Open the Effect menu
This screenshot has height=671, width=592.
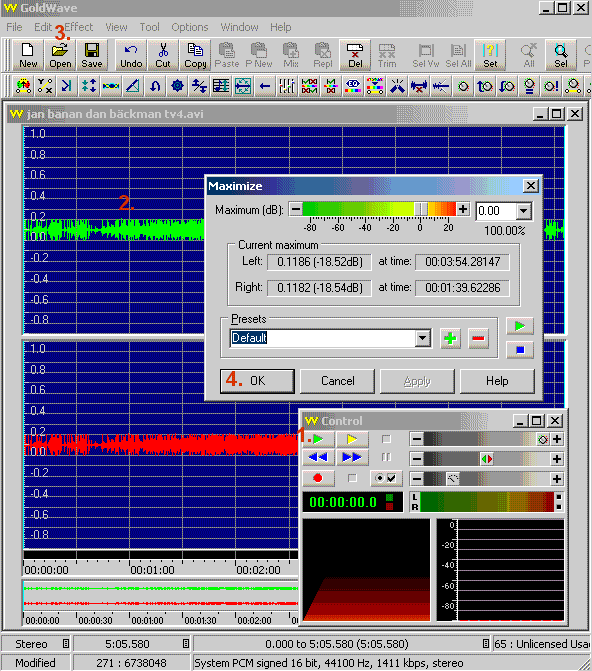78,27
